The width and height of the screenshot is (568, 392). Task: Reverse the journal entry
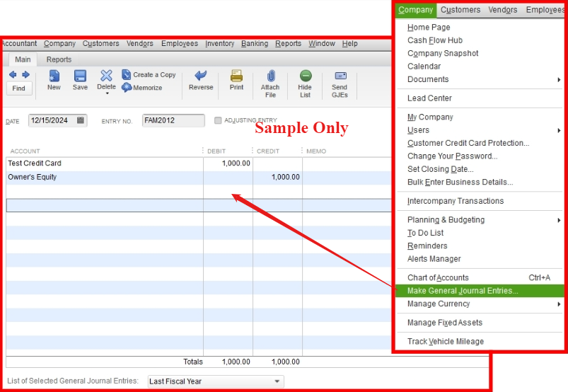[201, 80]
